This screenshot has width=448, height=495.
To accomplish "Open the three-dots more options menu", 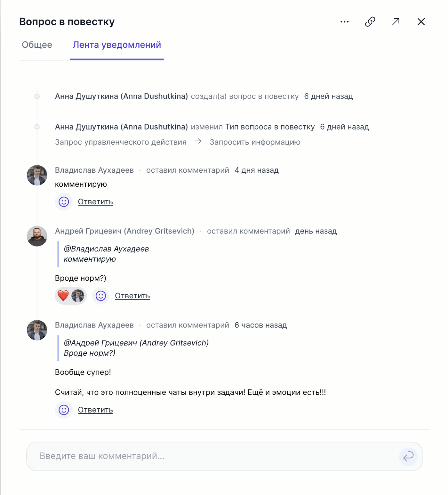I will click(x=344, y=22).
